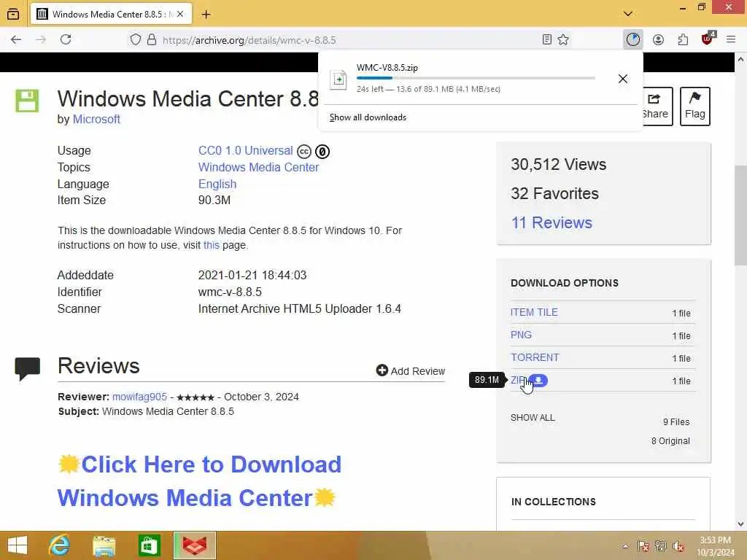Click the 8 Original files text
747x560 pixels.
[x=671, y=441]
